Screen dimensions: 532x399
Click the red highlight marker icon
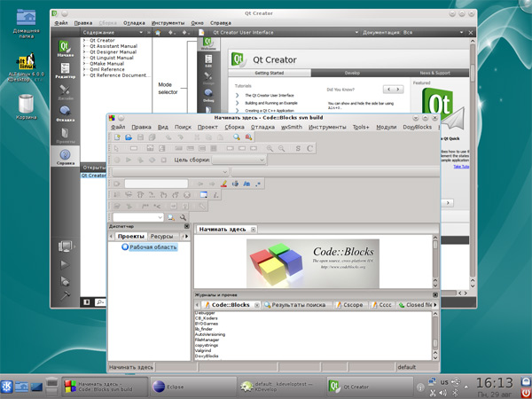223,184
